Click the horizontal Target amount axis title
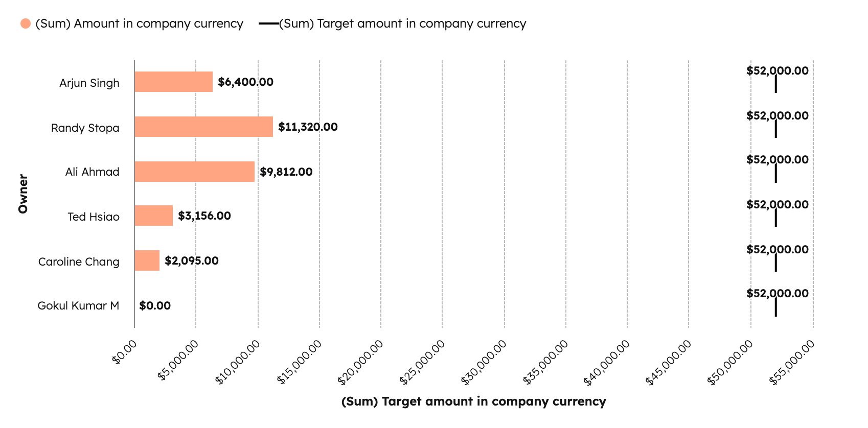The image size is (868, 428). pyautogui.click(x=473, y=401)
